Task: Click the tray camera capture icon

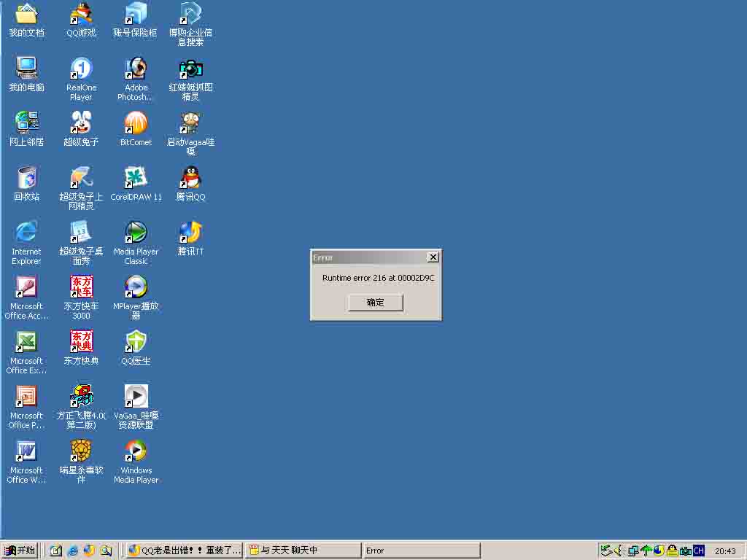Action: coord(686,551)
